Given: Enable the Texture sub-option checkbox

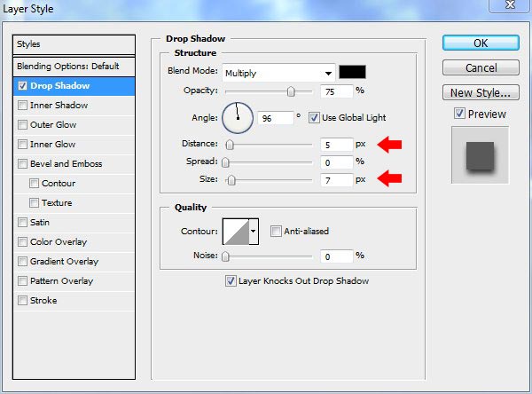Looking at the screenshot, I should tap(34, 203).
